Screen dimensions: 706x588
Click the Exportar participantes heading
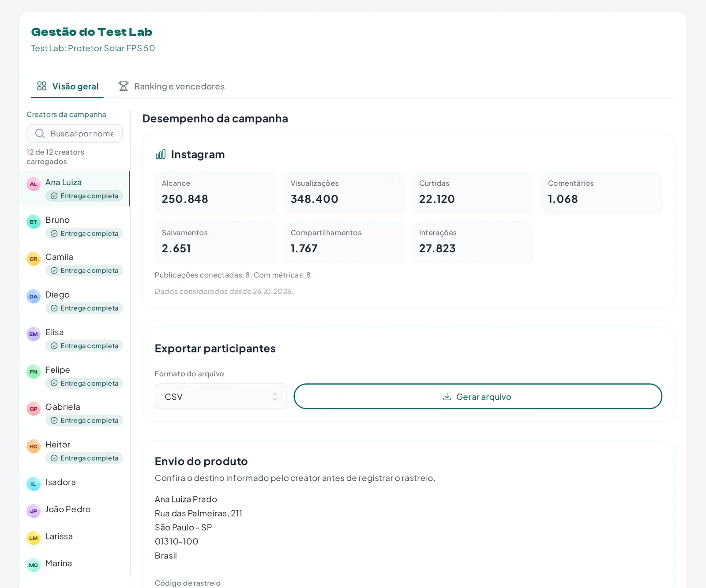(x=215, y=348)
